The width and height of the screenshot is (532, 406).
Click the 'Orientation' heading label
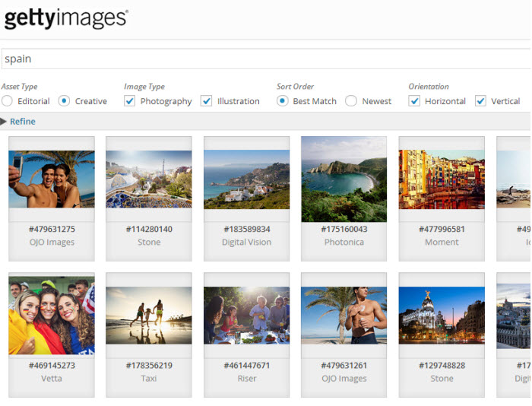(429, 87)
